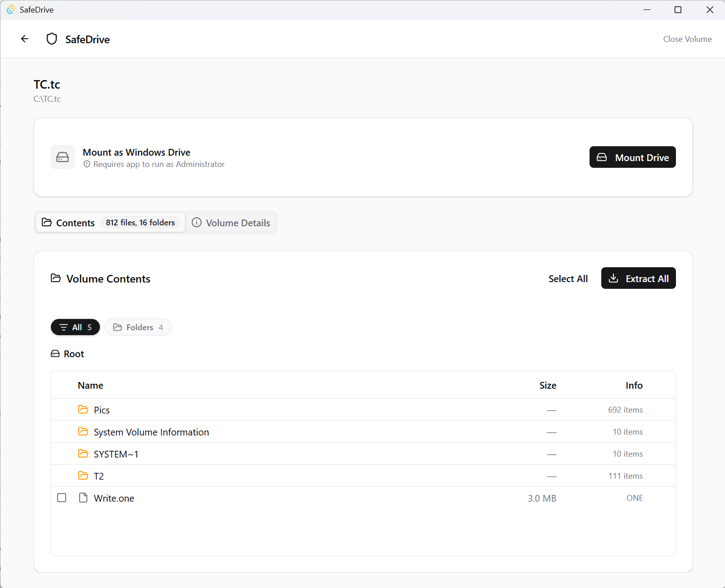Click the T2 folder icon
This screenshot has width=725, height=588.
[83, 476]
